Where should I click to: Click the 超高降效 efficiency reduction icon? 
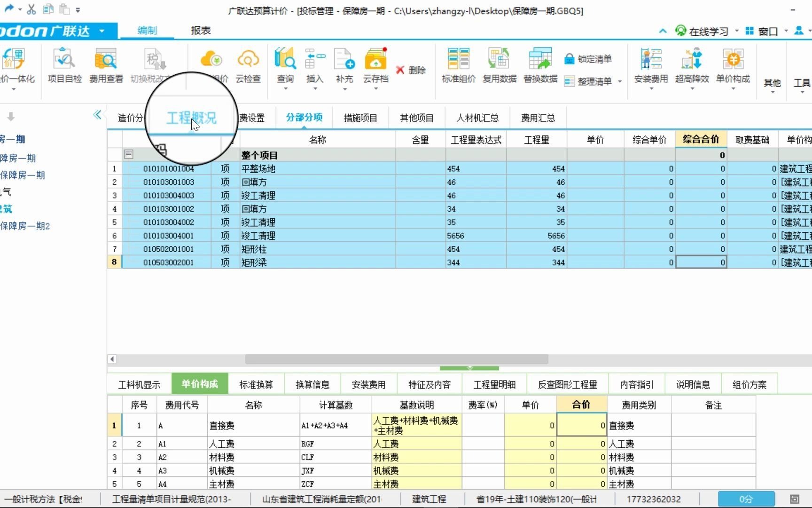pos(691,66)
